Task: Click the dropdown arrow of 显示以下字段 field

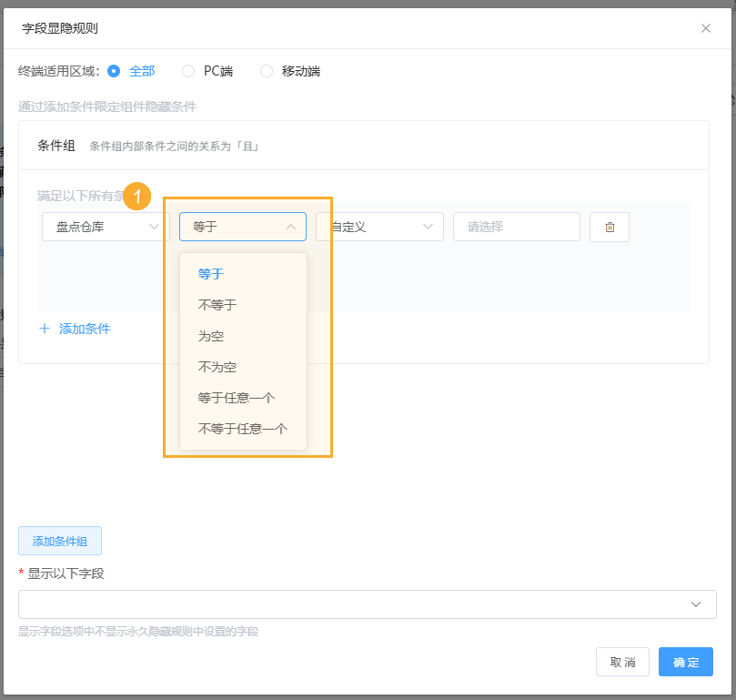Action: (697, 604)
